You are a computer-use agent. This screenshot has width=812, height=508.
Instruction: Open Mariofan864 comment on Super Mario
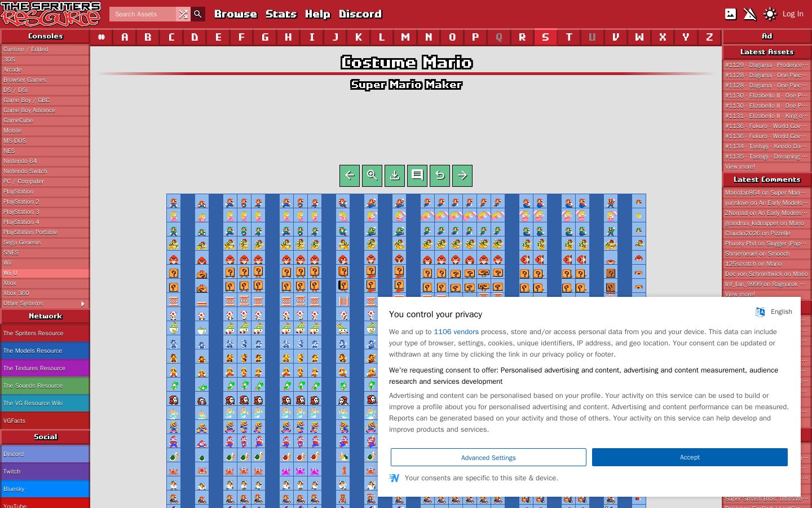(x=767, y=193)
